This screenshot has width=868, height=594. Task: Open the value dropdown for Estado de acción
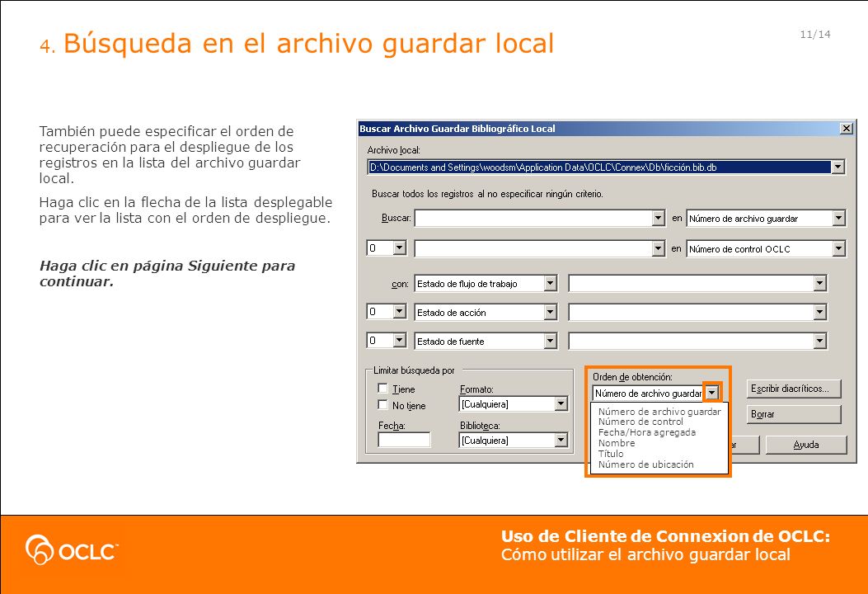pyautogui.click(x=820, y=313)
